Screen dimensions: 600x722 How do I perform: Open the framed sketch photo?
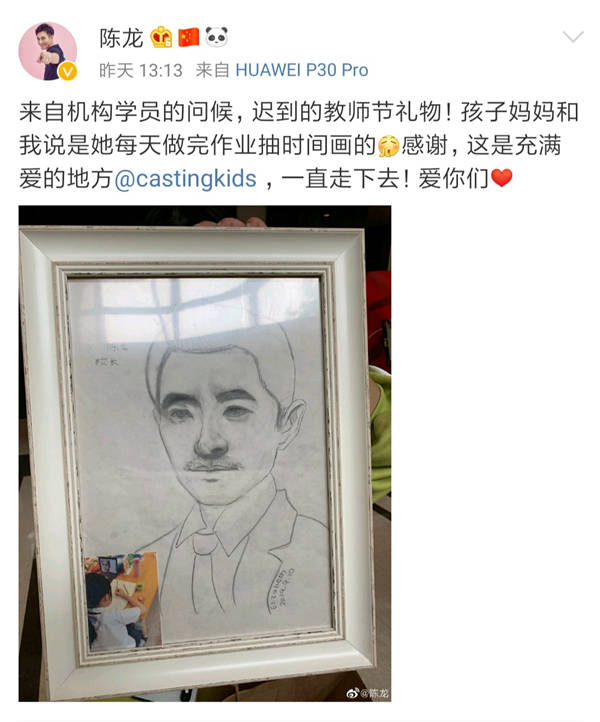coord(205,454)
